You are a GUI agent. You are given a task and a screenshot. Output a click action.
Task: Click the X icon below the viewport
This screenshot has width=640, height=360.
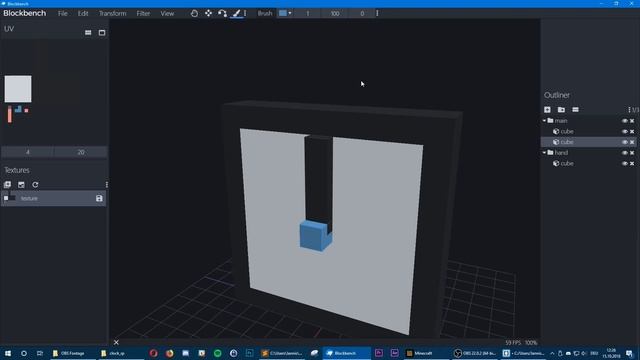point(116,342)
